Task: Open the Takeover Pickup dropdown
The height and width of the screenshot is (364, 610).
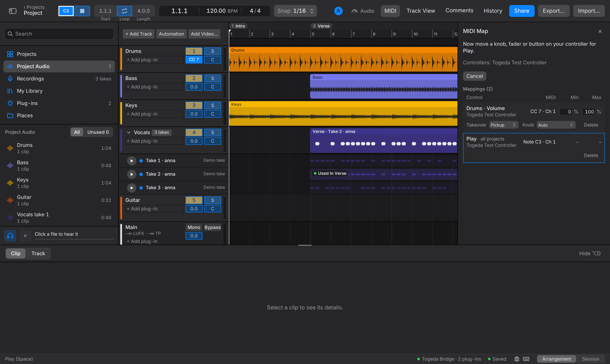Action: coord(503,125)
